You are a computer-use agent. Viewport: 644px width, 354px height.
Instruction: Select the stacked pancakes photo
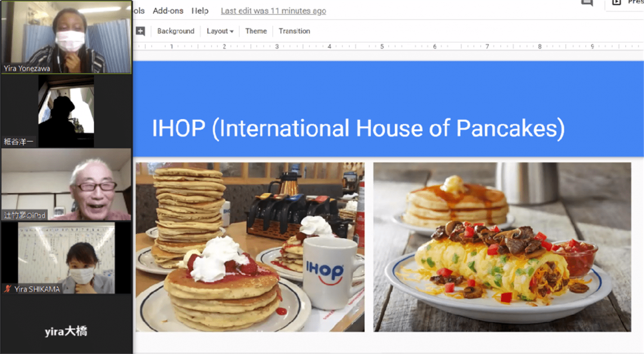tap(250, 247)
